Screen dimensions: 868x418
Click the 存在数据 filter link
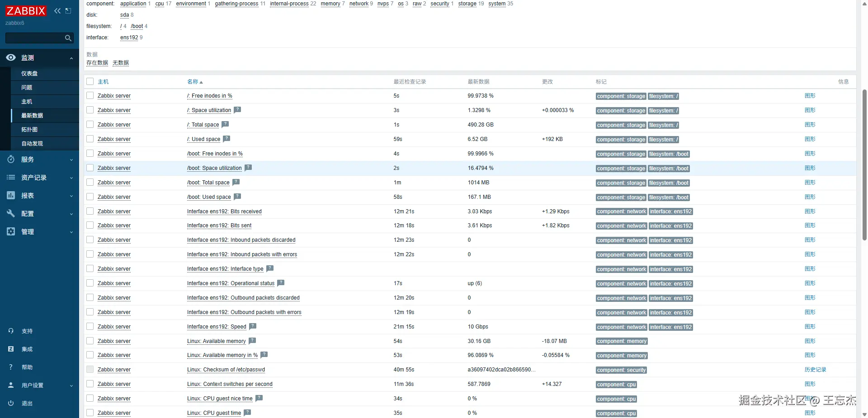pyautogui.click(x=97, y=63)
